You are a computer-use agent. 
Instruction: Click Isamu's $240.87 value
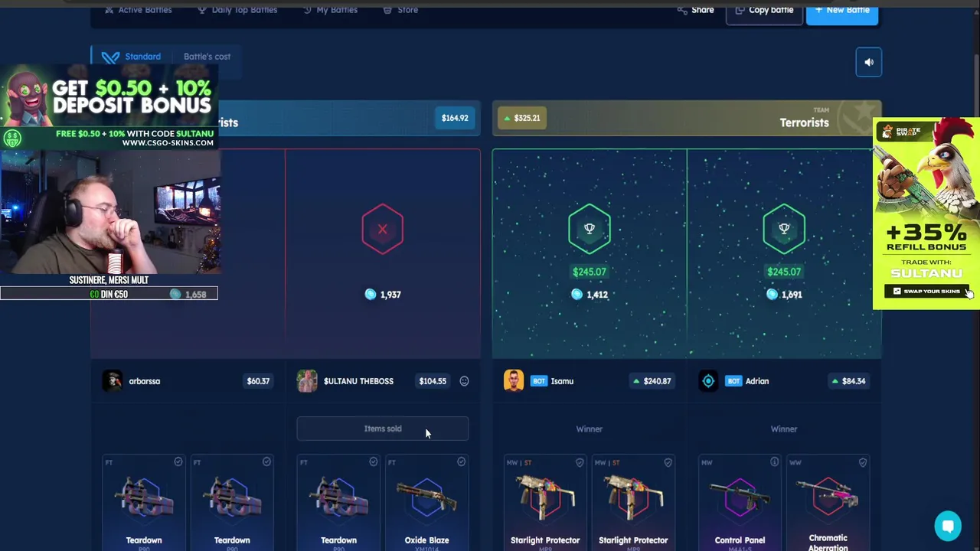coord(652,381)
